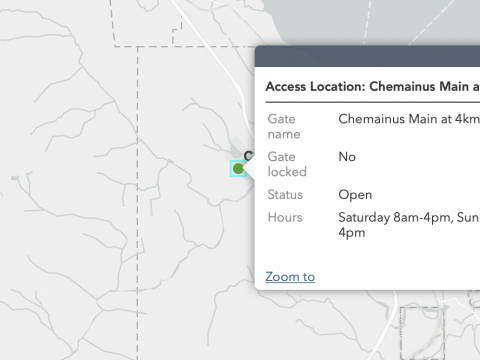Click the Zoom to link
Screen dimensions: 480x360
point(290,277)
